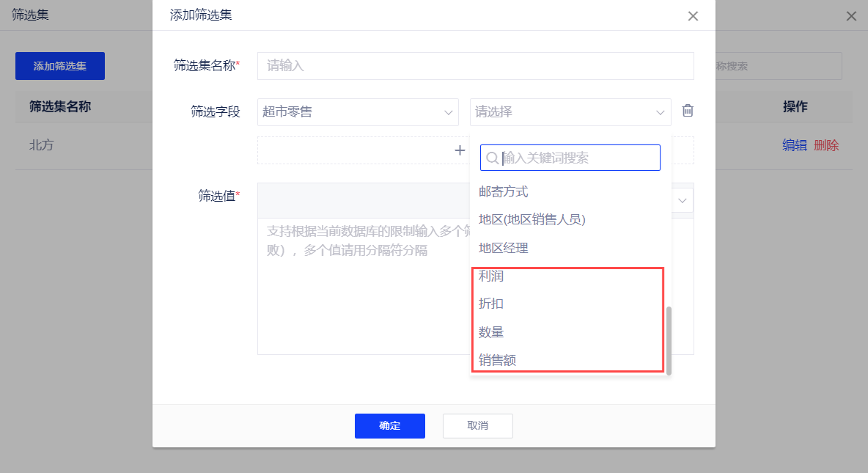Close the background 筛选集 panel
This screenshot has height=473, width=868.
851,16
